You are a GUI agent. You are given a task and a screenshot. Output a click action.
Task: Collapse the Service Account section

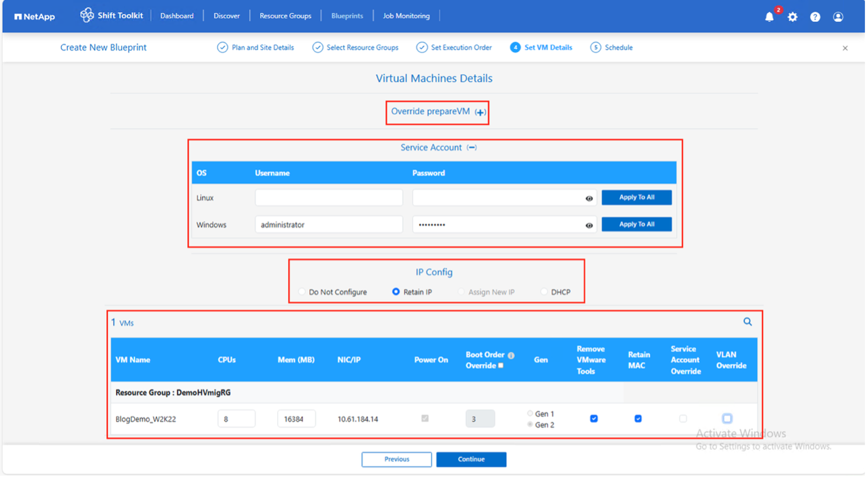click(x=472, y=147)
